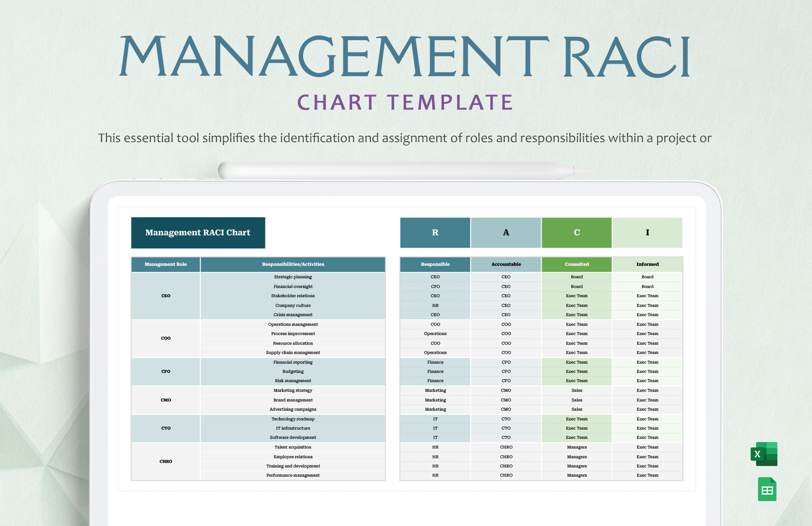The image size is (812, 526).
Task: Expand the Informed column header
Action: pos(647,264)
